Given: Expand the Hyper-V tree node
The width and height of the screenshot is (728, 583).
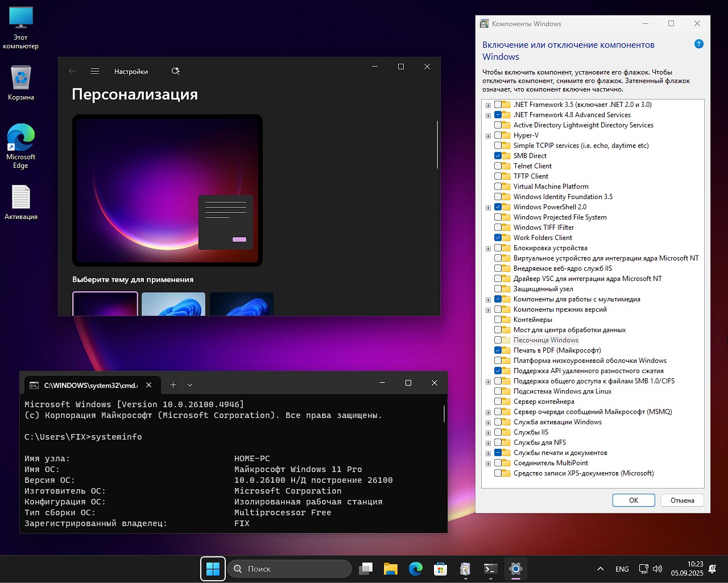Looking at the screenshot, I should point(488,136).
